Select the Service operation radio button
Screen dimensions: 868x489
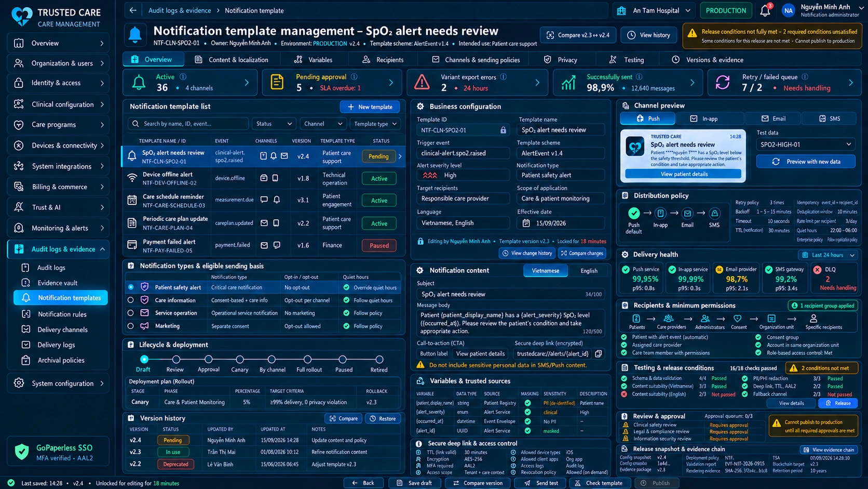pyautogui.click(x=131, y=313)
